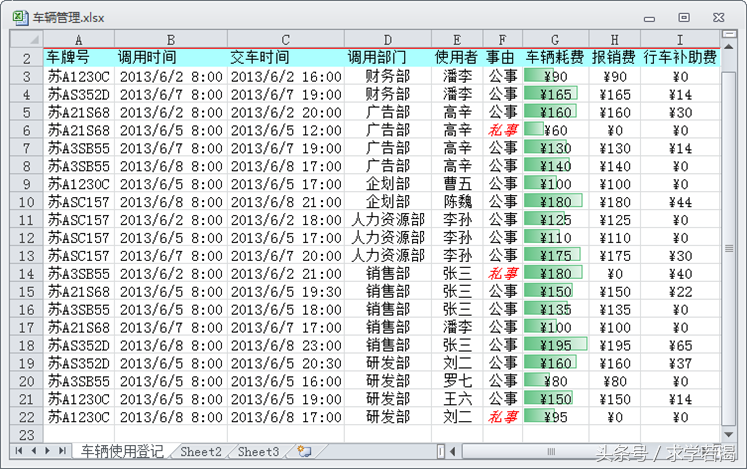Image resolution: width=747 pixels, height=469 pixels.
Task: Click cell 2013/6/5 20:30
Action: tap(286, 363)
